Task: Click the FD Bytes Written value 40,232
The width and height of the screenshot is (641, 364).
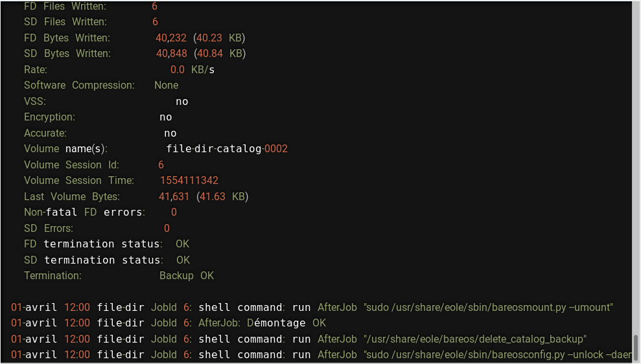Action: click(x=171, y=38)
